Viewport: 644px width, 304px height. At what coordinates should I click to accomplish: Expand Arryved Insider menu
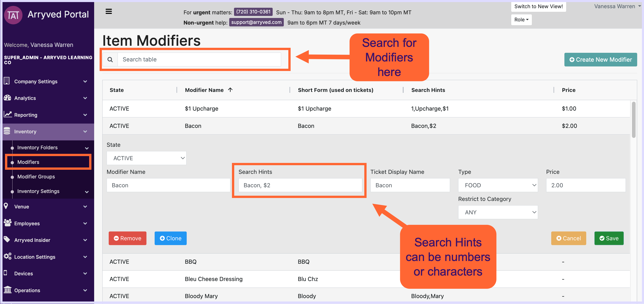click(x=85, y=240)
